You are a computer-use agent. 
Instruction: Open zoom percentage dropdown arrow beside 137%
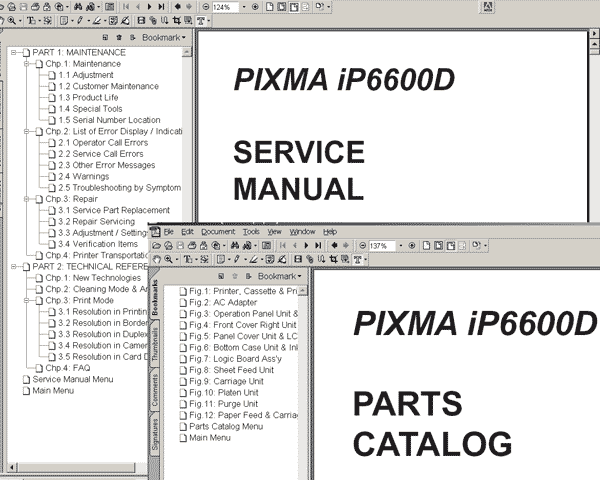click(400, 246)
